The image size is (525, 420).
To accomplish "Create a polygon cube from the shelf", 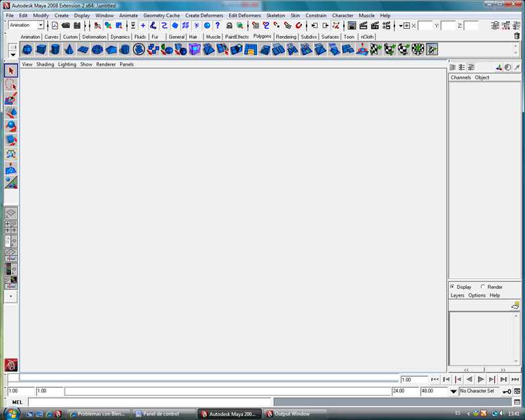I will [41, 50].
